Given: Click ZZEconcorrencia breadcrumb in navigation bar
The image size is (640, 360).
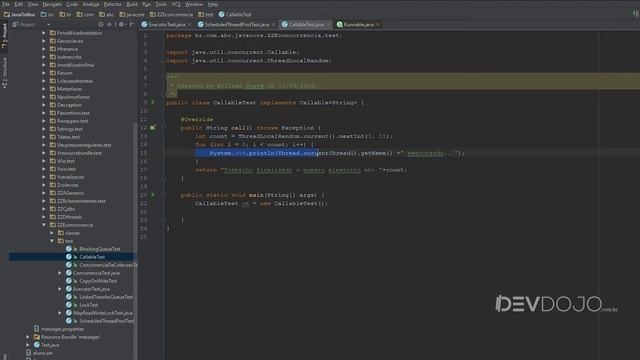Looking at the screenshot, I should pos(171,14).
